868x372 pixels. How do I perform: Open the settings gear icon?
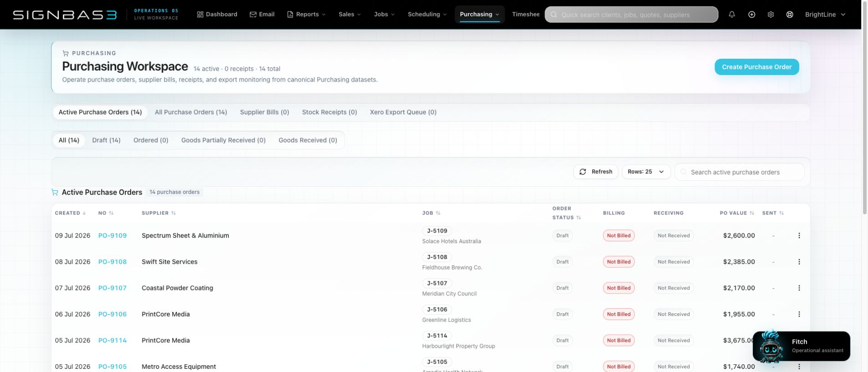pyautogui.click(x=771, y=15)
